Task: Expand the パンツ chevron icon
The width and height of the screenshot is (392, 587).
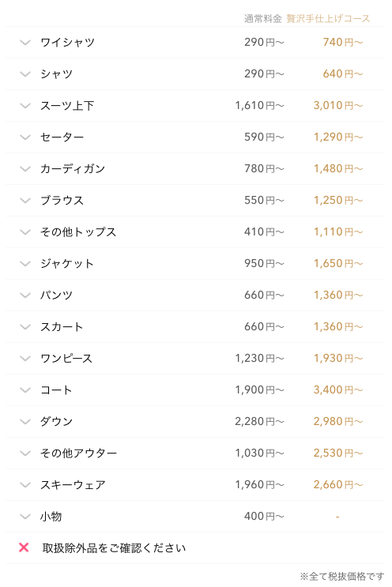Action: point(25,295)
